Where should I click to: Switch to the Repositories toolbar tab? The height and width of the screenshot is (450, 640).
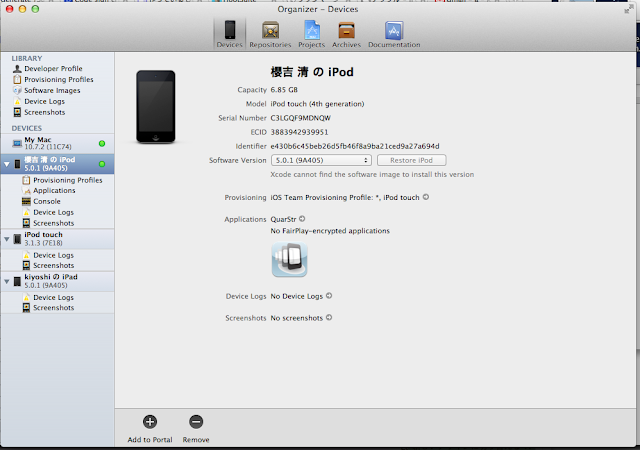270,34
